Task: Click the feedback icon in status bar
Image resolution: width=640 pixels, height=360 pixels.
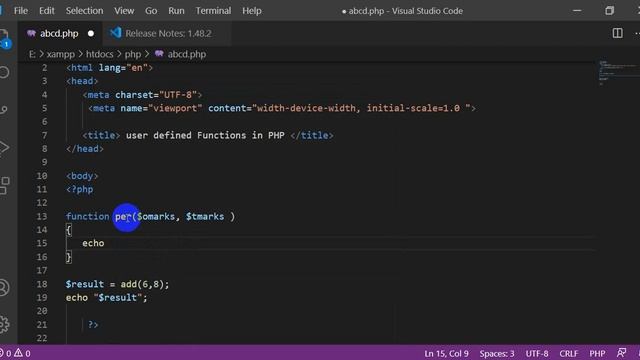Action: pos(622,353)
